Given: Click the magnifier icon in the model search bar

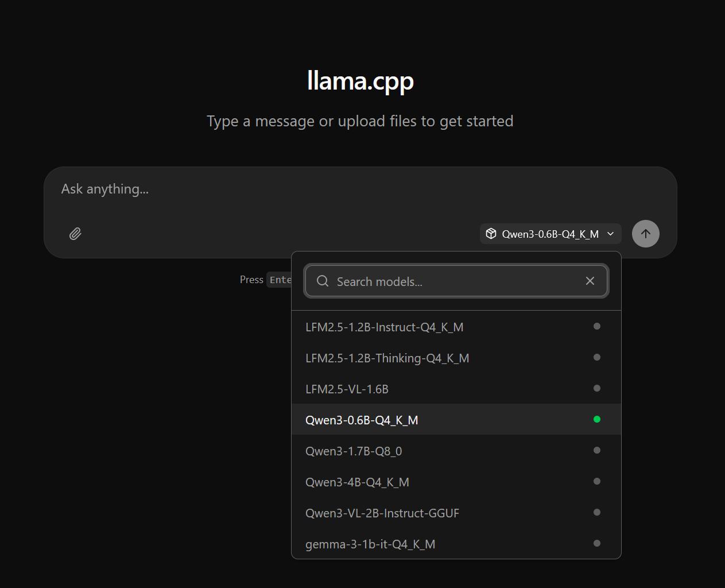Looking at the screenshot, I should tap(322, 281).
